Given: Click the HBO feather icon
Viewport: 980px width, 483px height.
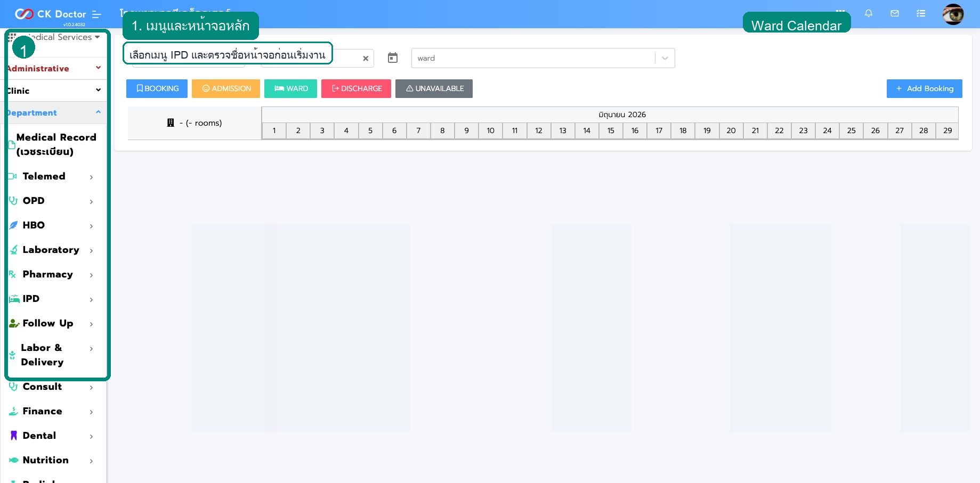Looking at the screenshot, I should pos(14,225).
